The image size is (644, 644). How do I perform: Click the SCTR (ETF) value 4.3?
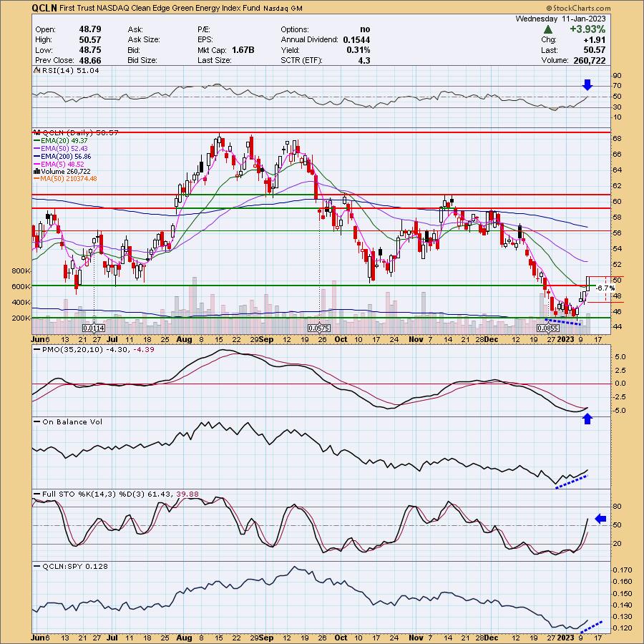(x=364, y=60)
